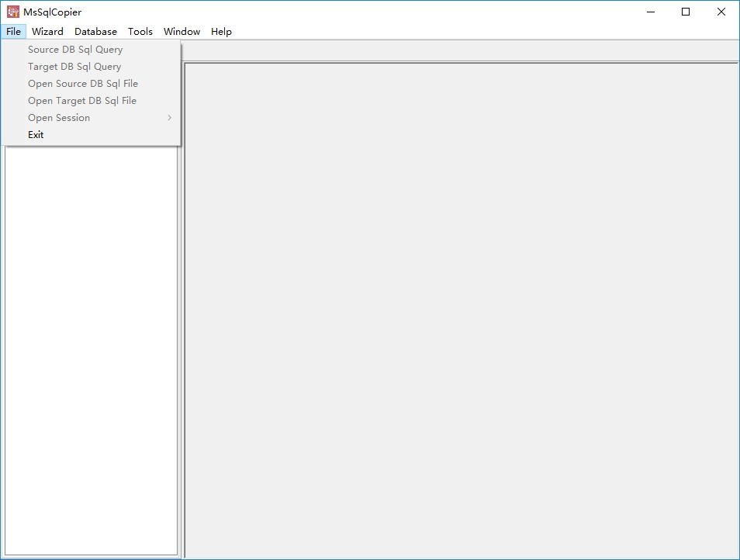The image size is (740, 560).
Task: Open the Tools menu
Action: (140, 32)
